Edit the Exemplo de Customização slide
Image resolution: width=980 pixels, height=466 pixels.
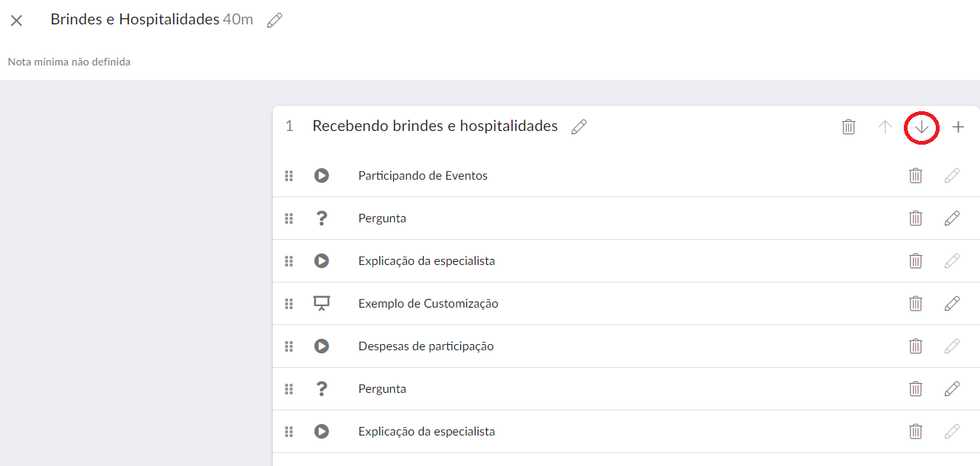tap(952, 304)
